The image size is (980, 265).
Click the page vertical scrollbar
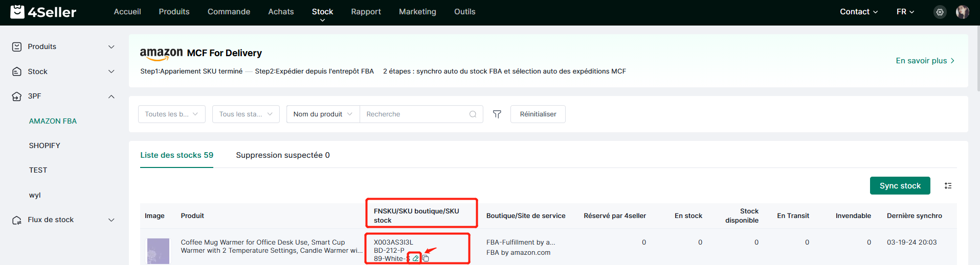click(978, 59)
